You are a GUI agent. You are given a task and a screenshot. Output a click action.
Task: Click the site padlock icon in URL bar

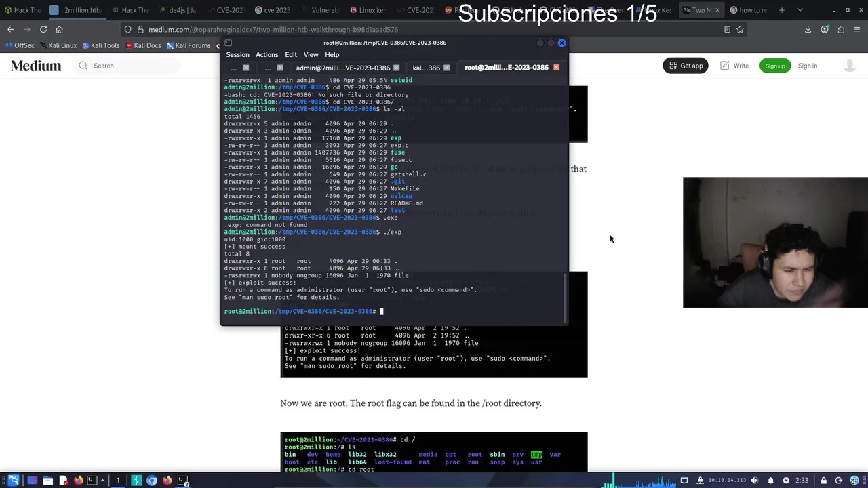[140, 29]
